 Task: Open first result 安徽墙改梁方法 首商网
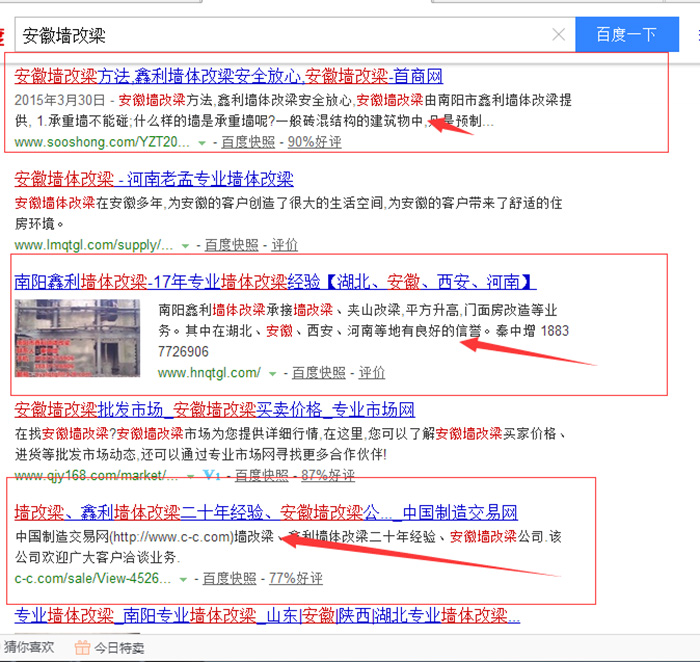click(x=229, y=76)
